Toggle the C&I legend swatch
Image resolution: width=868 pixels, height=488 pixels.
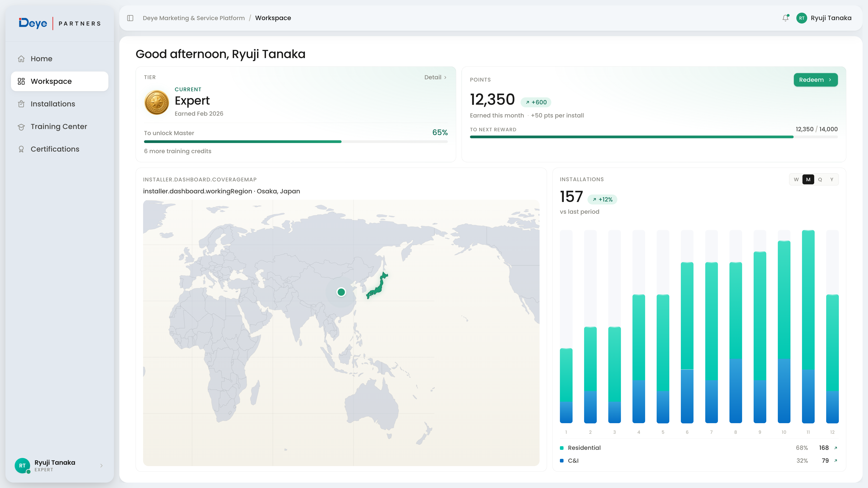[562, 461]
